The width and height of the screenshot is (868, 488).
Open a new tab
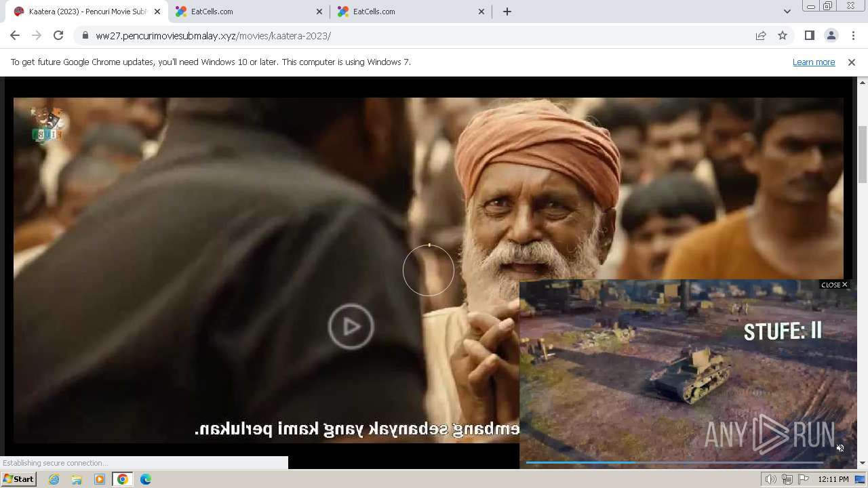pos(507,12)
